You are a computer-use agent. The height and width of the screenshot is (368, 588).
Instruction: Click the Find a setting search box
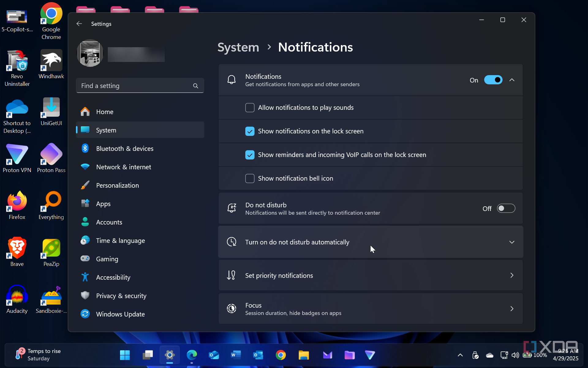[140, 86]
